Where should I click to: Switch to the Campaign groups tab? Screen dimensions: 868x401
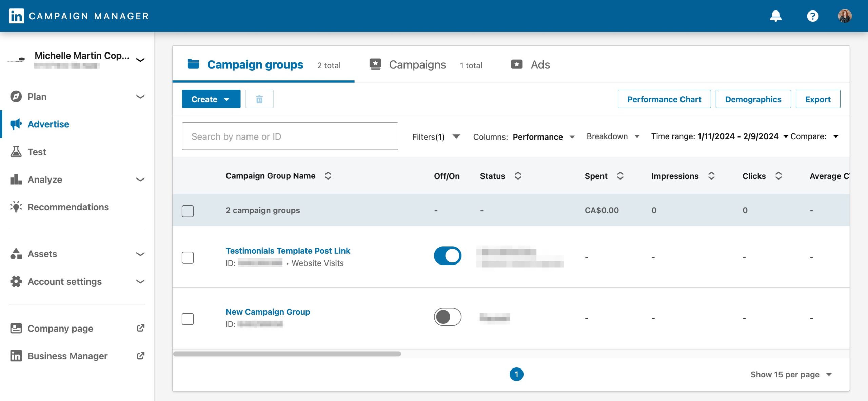point(263,64)
